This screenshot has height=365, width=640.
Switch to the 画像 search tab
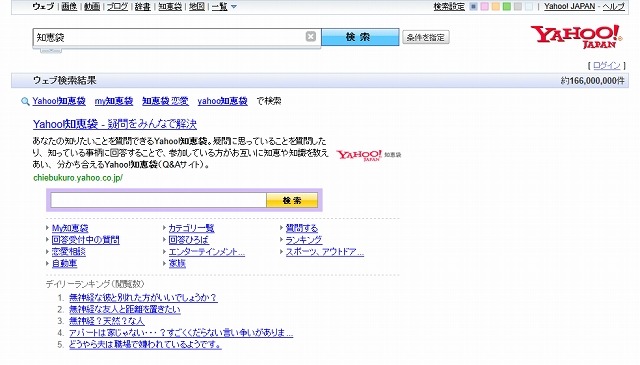pos(69,7)
